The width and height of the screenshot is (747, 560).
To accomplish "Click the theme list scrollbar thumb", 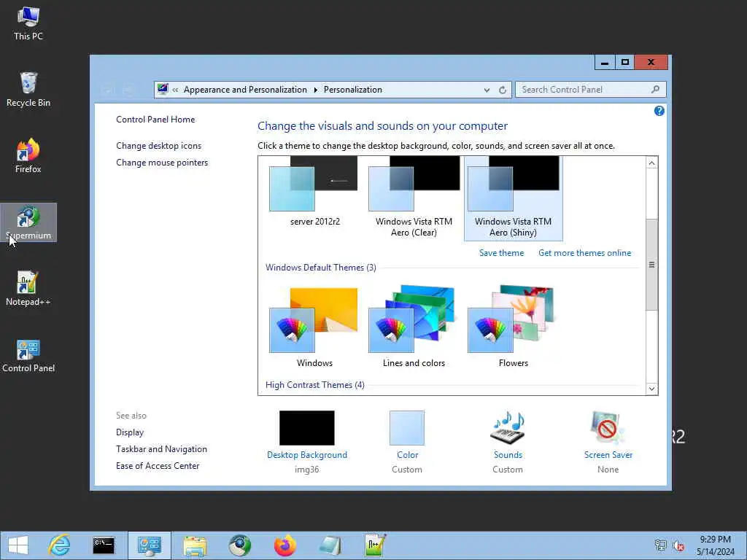I will (651, 265).
